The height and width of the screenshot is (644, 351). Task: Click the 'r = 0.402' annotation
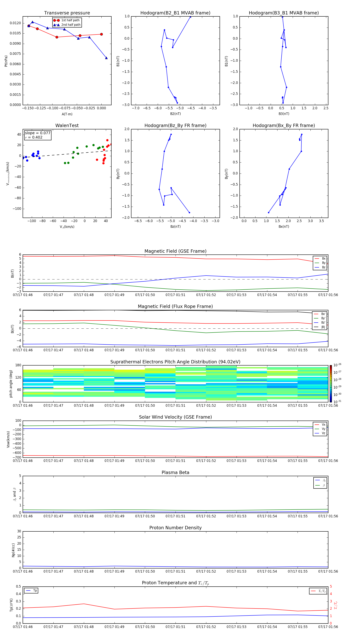pos(34,137)
